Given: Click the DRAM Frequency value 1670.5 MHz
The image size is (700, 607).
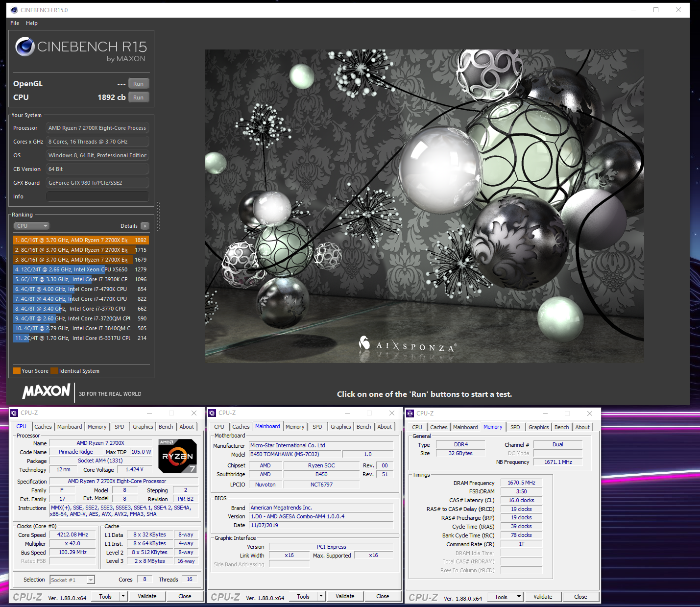Looking at the screenshot, I should tap(521, 483).
